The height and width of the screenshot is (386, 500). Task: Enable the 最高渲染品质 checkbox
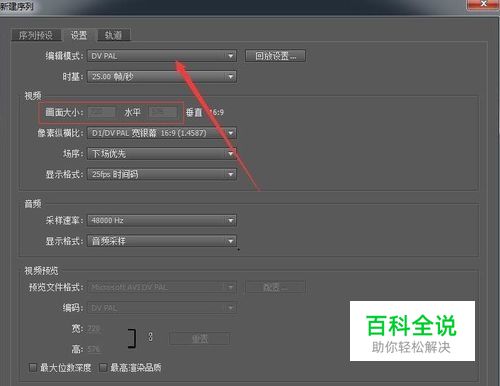pyautogui.click(x=103, y=368)
